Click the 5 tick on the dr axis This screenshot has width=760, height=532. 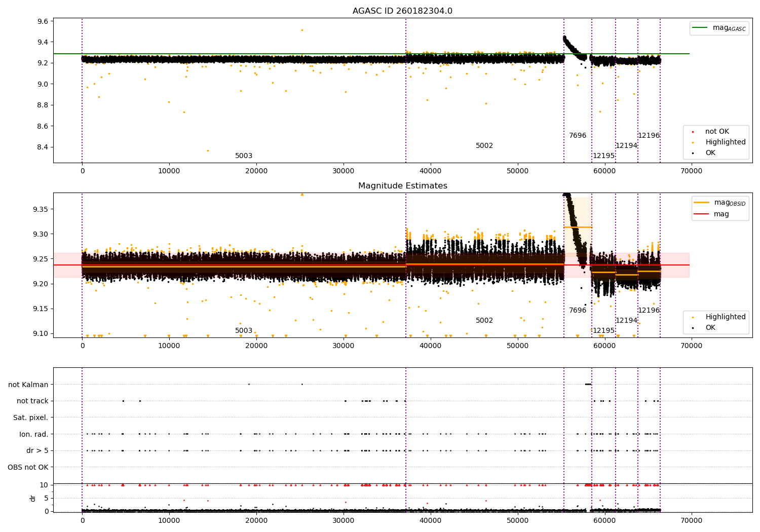tap(47, 498)
